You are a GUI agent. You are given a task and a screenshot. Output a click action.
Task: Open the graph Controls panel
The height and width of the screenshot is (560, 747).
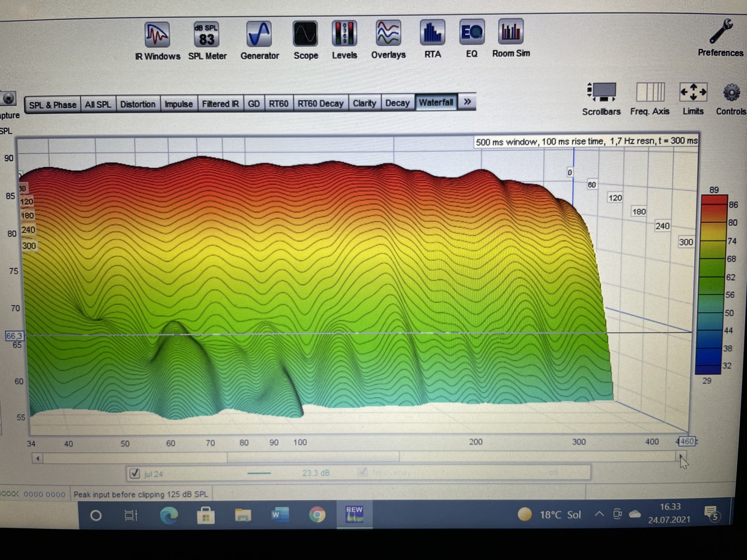coord(731,93)
